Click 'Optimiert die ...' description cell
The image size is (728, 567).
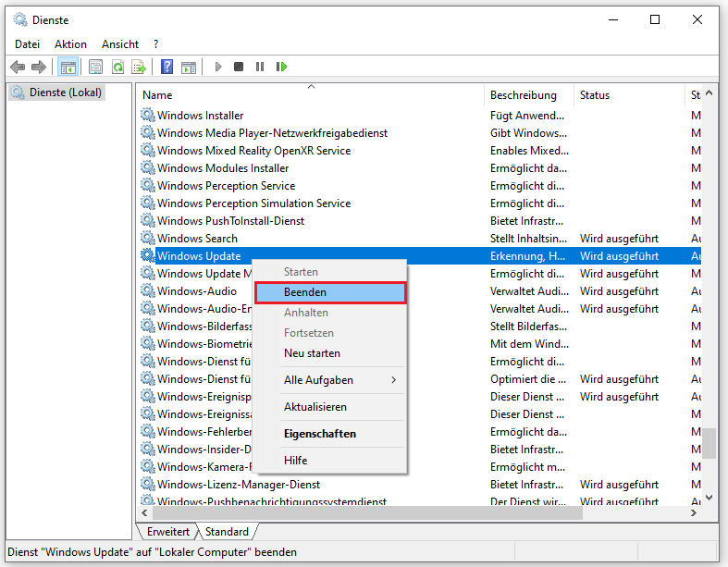click(x=528, y=379)
